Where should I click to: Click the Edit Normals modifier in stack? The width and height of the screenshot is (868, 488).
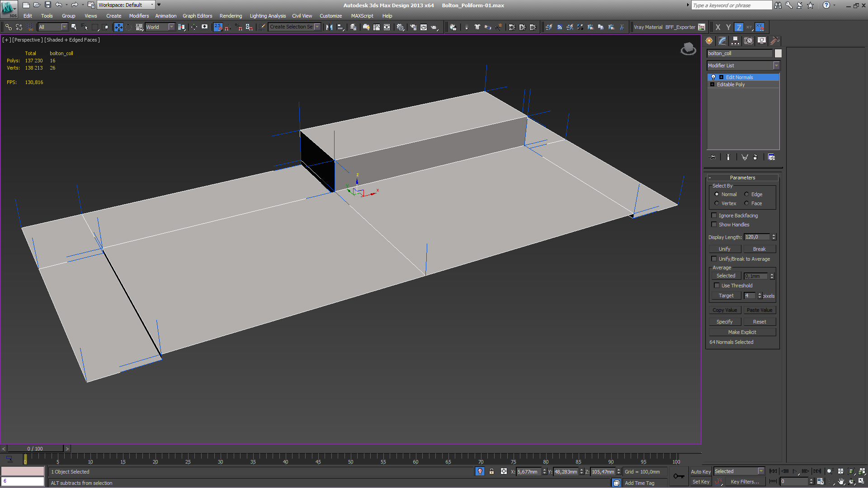(743, 77)
